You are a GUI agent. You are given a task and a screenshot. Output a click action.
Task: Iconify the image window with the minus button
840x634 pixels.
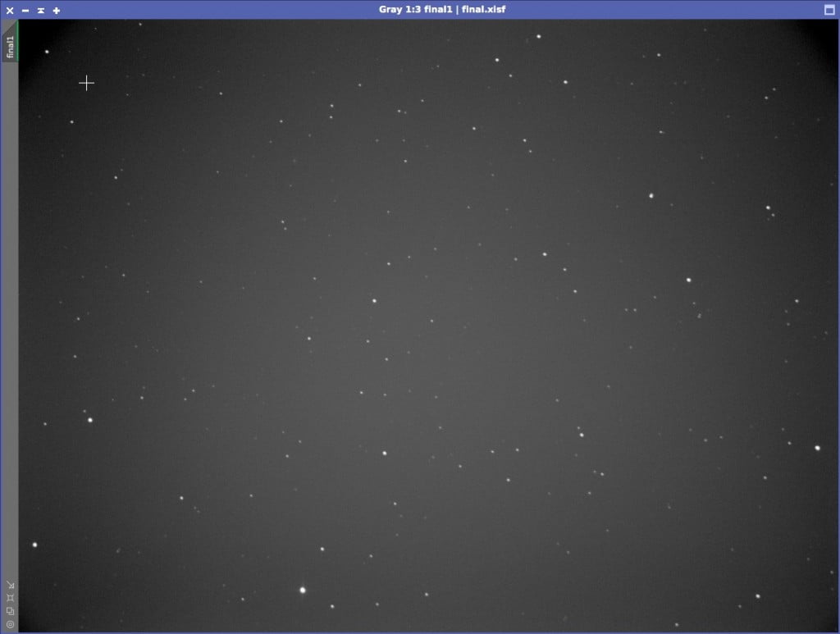pyautogui.click(x=25, y=10)
